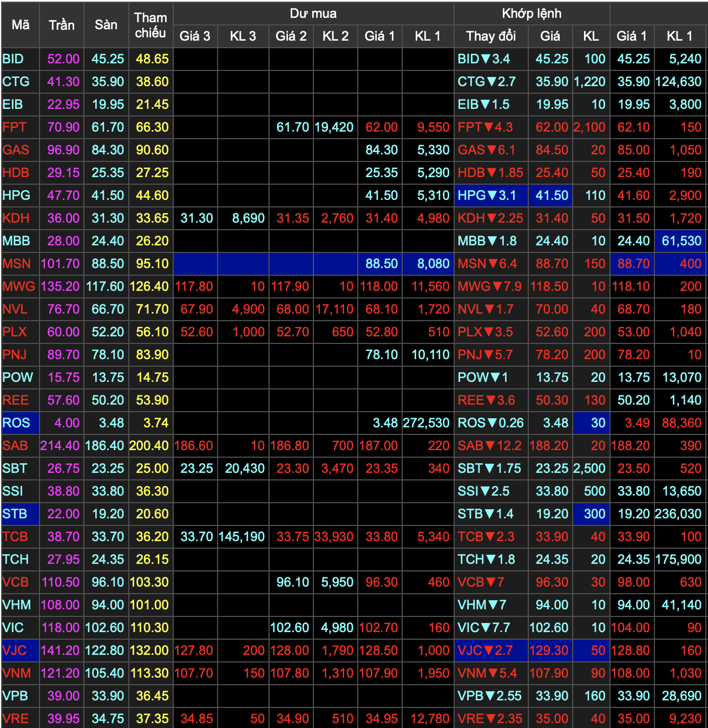Screen dimensions: 708x728
Task: Click the Khớp lệnh group header
Action: point(532,14)
